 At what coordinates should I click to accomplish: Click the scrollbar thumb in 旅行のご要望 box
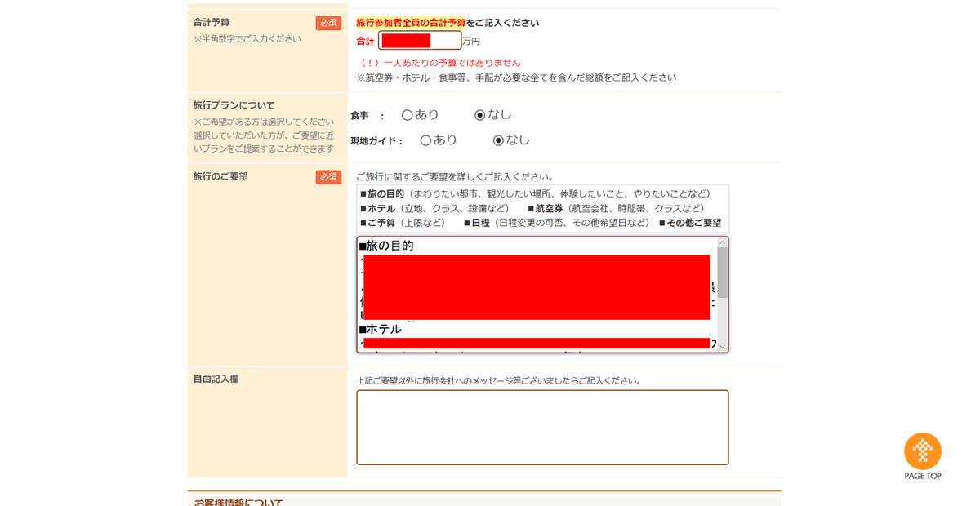(x=722, y=273)
